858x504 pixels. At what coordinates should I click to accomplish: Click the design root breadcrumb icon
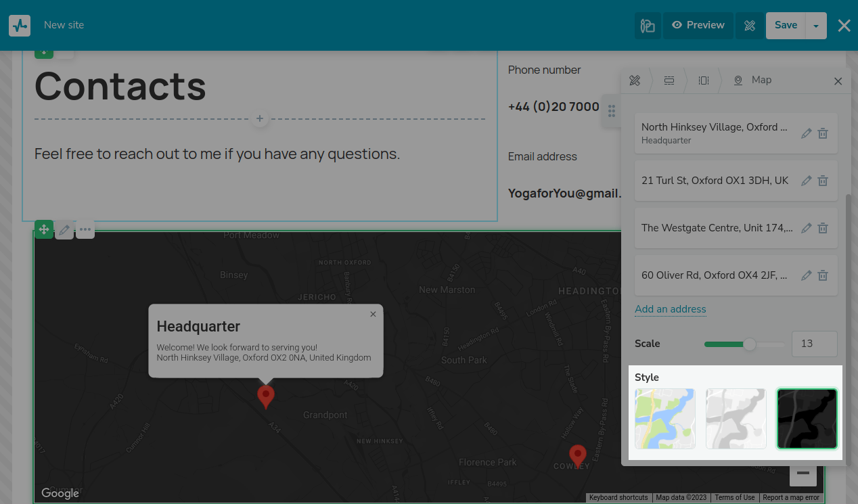(635, 81)
